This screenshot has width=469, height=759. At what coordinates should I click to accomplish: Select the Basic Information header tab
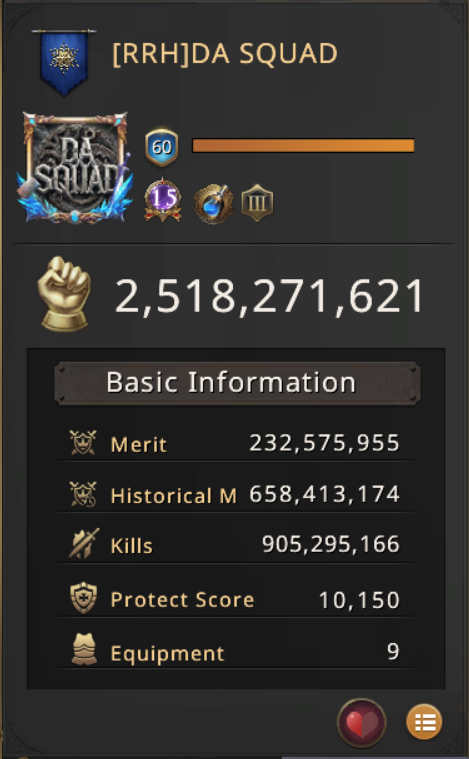pyautogui.click(x=237, y=382)
